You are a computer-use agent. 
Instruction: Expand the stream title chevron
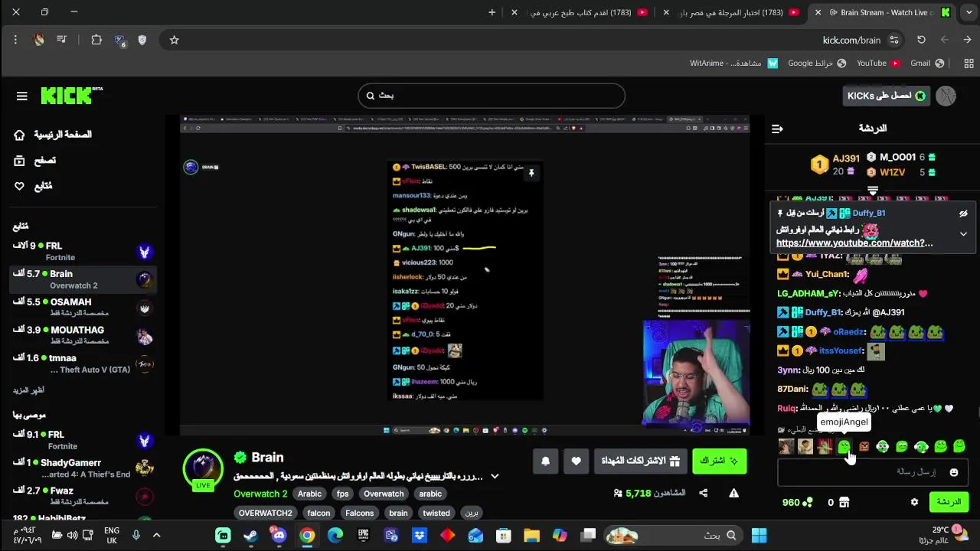(x=495, y=477)
